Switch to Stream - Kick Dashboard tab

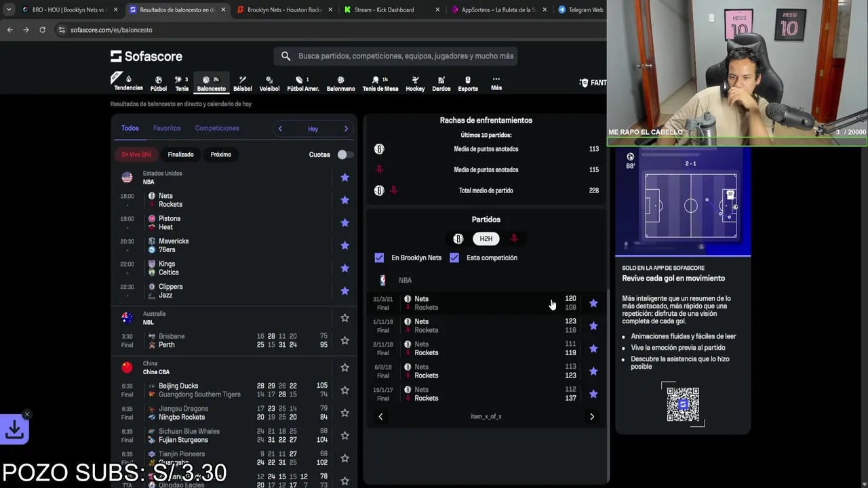pyautogui.click(x=392, y=9)
